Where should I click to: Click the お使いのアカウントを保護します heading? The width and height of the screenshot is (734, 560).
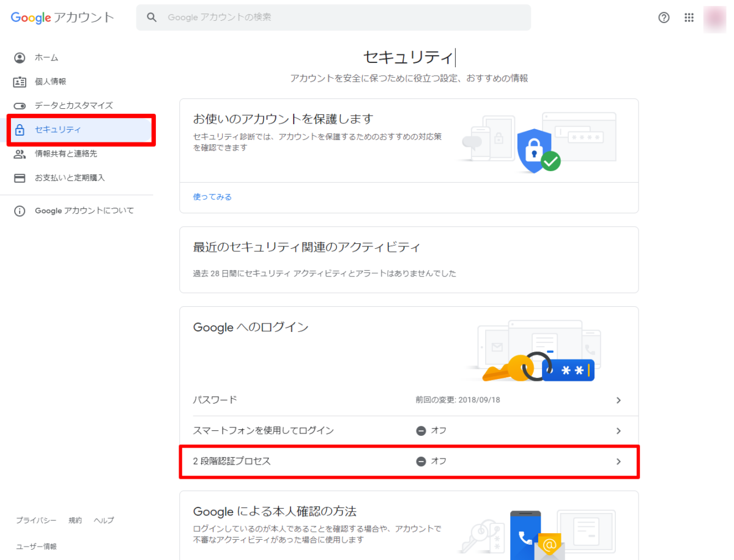(x=283, y=119)
